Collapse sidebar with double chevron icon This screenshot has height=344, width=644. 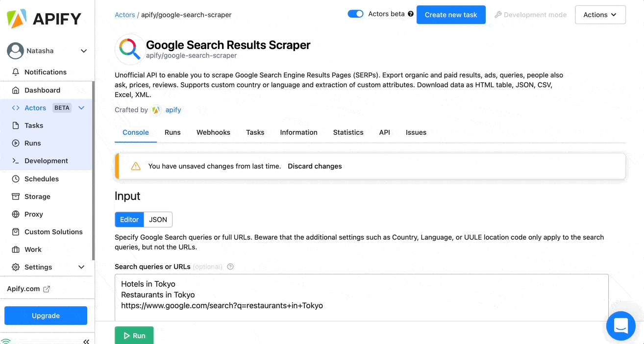[86, 342]
